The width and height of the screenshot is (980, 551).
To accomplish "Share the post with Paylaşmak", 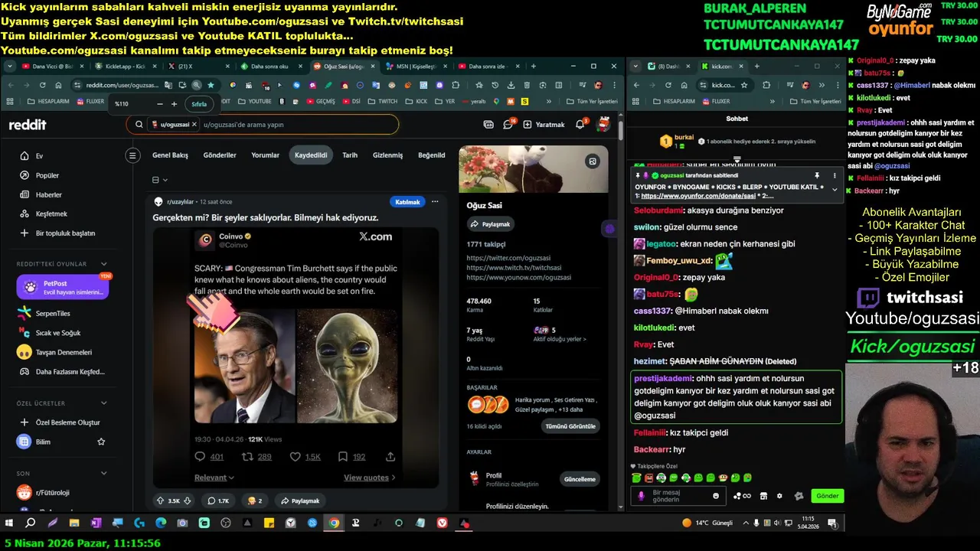I will [300, 500].
